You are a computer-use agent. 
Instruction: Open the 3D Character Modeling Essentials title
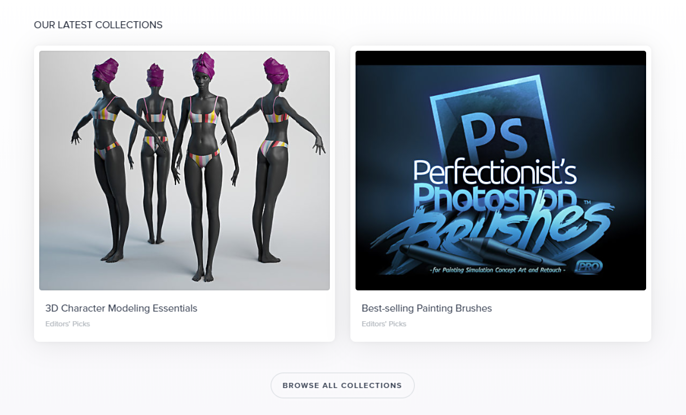121,308
